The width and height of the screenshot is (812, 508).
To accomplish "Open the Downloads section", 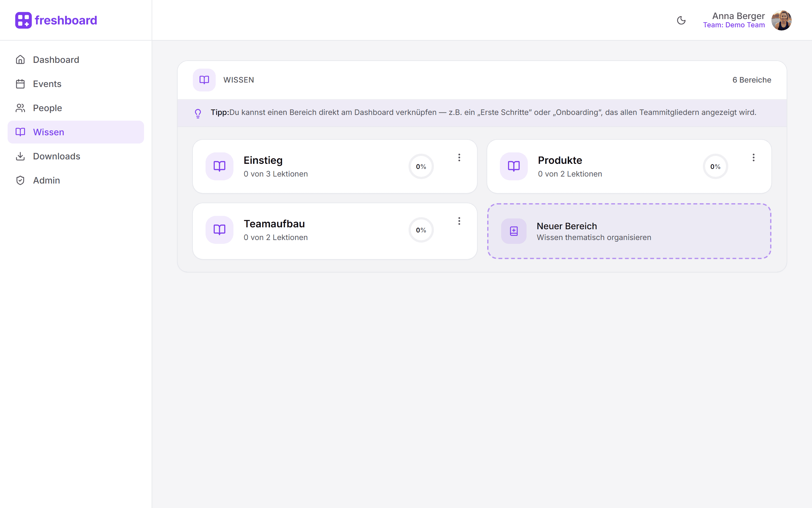I will [76, 156].
